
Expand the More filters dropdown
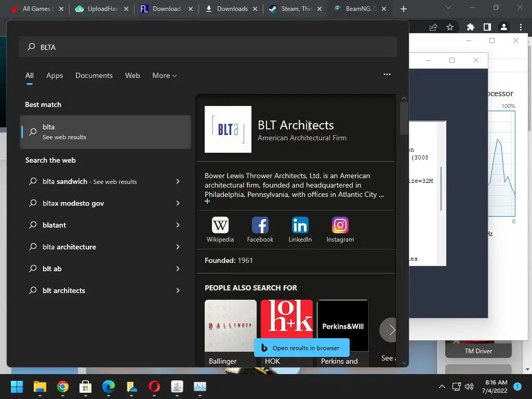pos(165,75)
